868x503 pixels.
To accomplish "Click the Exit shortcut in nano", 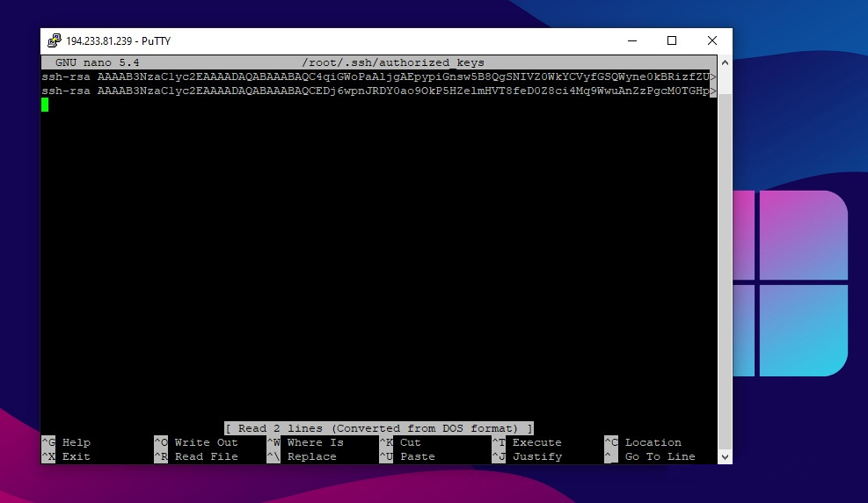I will (x=76, y=456).
